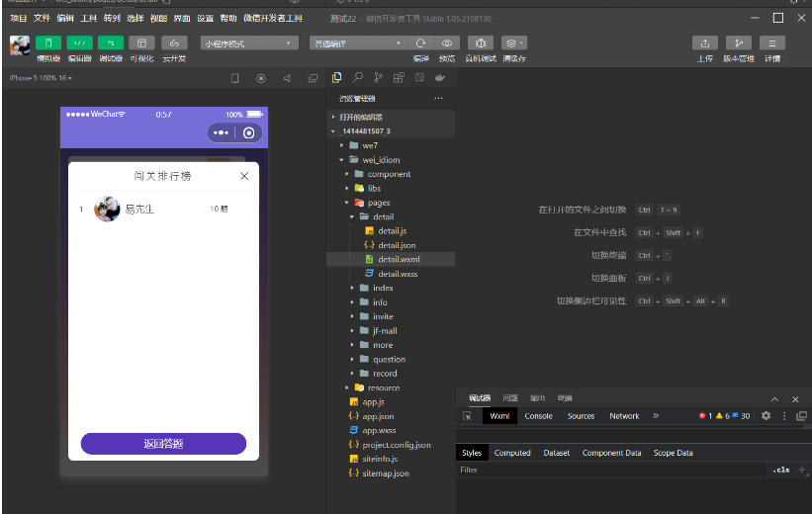Switch to the Network tab
This screenshot has width=812, height=514.
pyautogui.click(x=624, y=416)
